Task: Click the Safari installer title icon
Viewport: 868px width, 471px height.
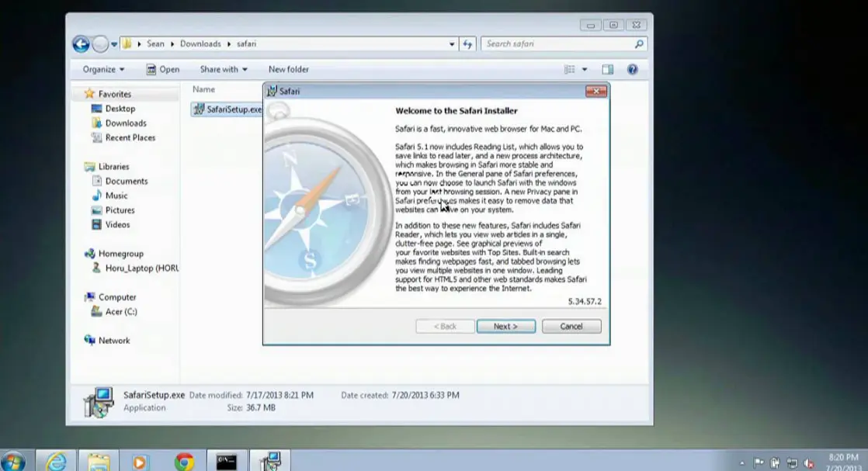Action: 272,92
